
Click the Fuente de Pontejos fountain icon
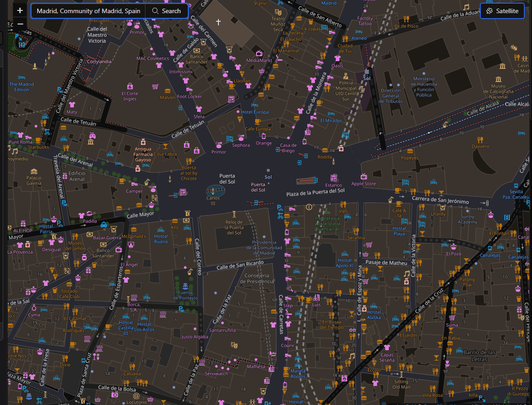tap(185, 286)
